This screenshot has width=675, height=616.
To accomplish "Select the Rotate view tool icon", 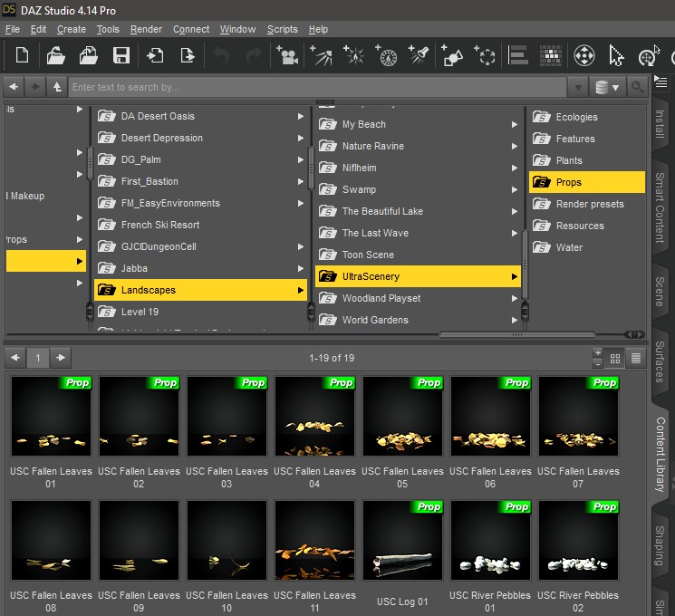I will 648,56.
